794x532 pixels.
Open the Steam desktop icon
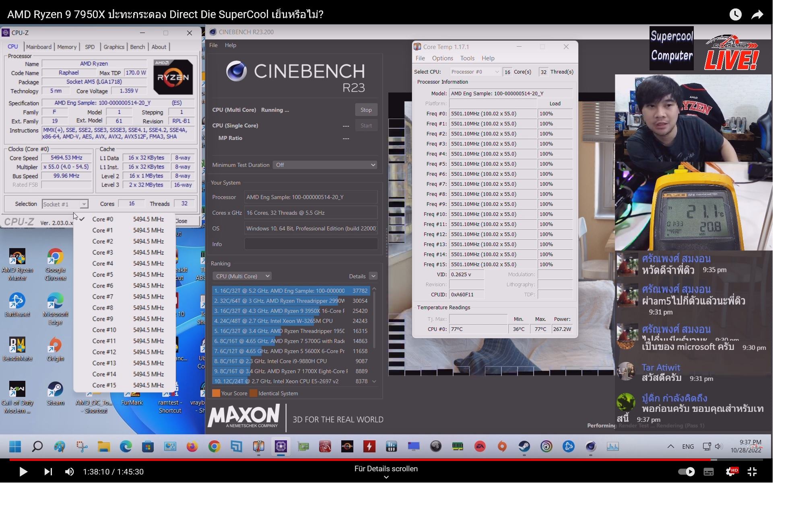(x=56, y=393)
